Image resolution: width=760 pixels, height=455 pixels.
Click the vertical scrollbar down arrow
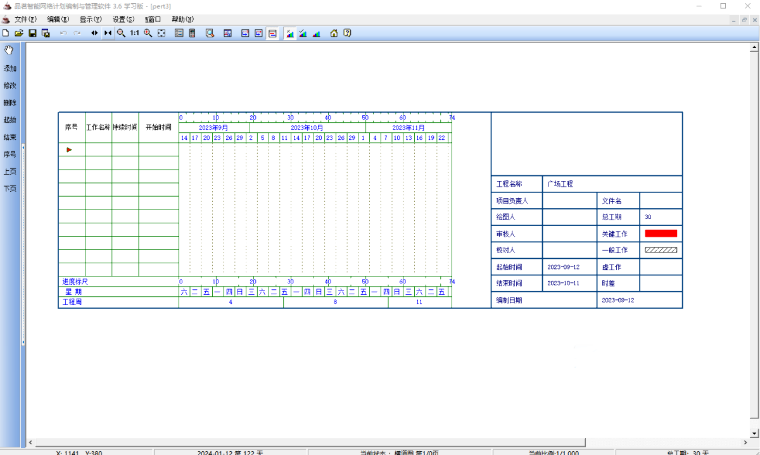coord(754,433)
